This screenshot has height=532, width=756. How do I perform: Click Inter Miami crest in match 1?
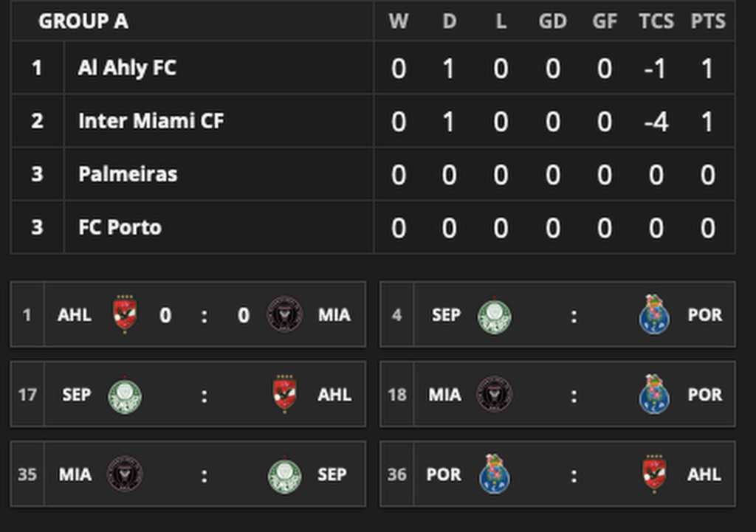coord(284,314)
